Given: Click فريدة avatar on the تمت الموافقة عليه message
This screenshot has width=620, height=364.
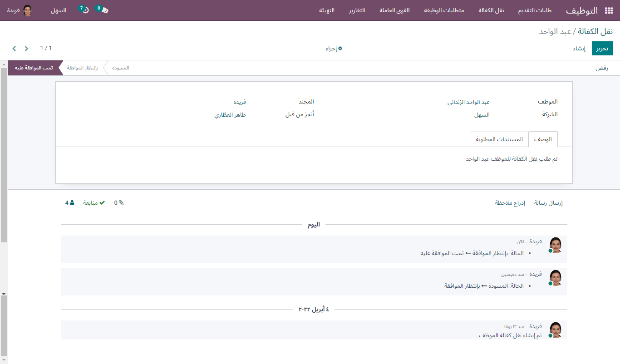Looking at the screenshot, I should click(x=556, y=245).
